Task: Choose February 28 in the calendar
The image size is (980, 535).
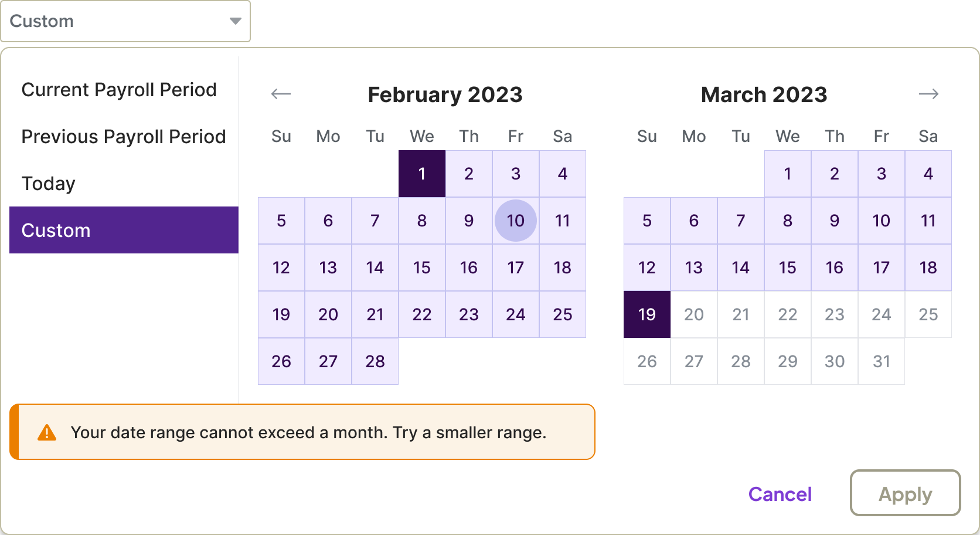Action: 375,361
